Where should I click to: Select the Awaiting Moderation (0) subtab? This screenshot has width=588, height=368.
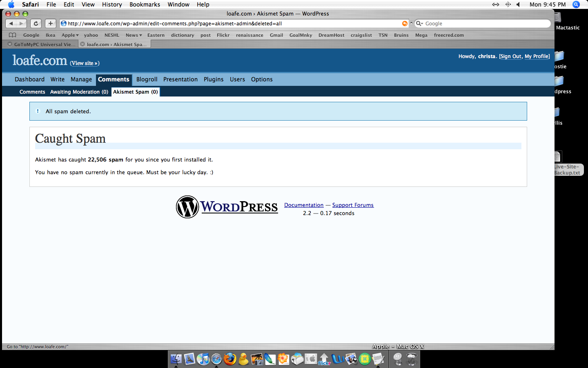(79, 92)
